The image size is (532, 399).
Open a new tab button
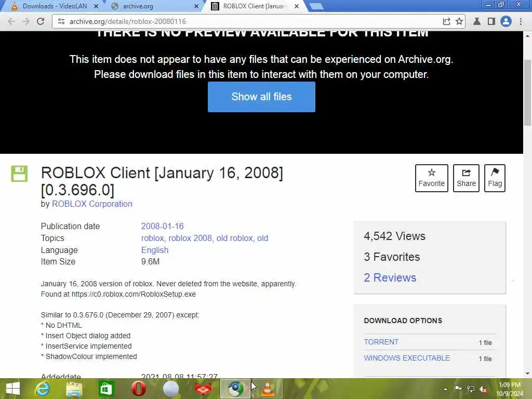click(316, 6)
